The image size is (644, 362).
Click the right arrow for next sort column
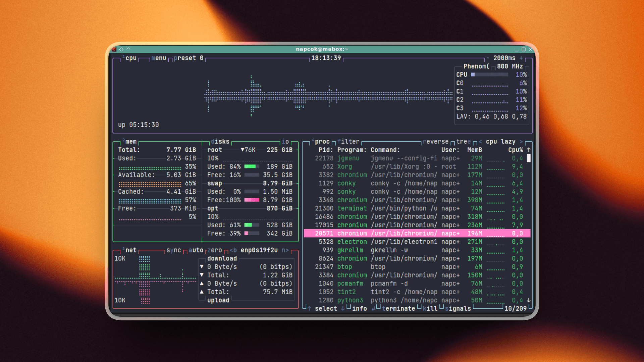coord(521,142)
